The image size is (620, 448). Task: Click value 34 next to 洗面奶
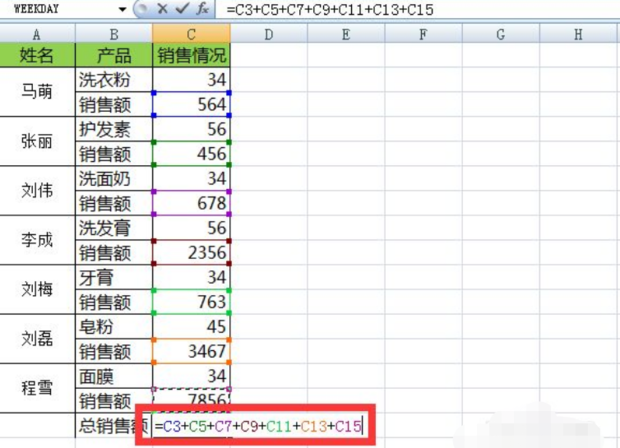click(x=191, y=179)
